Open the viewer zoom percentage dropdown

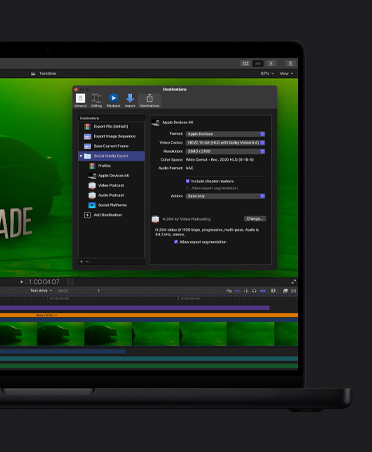267,73
